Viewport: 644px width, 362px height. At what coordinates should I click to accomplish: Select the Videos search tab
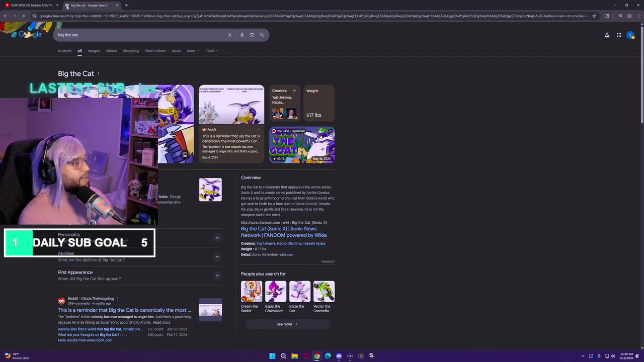click(111, 51)
